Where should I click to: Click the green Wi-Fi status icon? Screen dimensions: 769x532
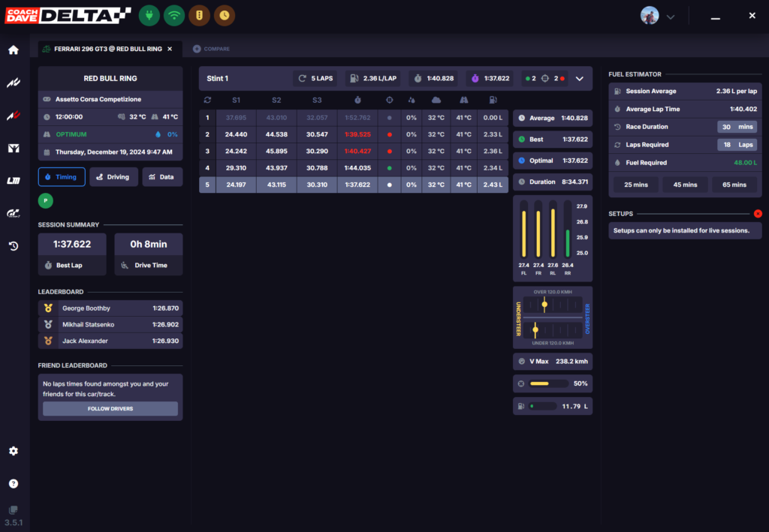pos(174,15)
